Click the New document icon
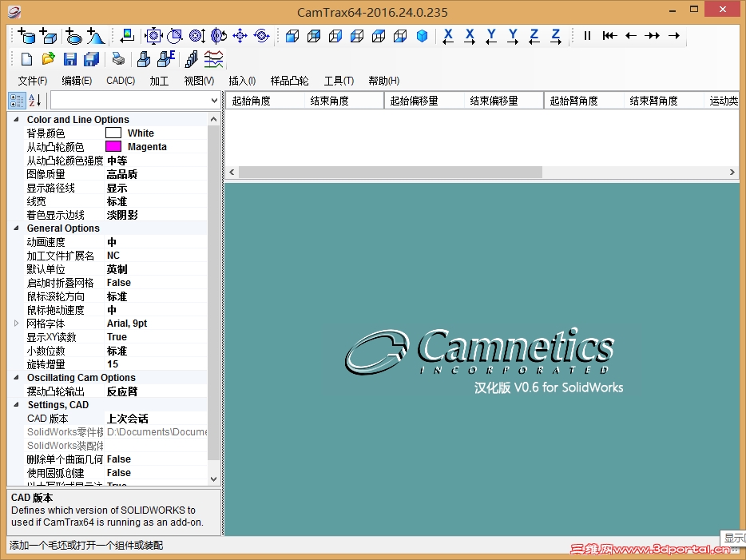This screenshot has width=746, height=560. [x=26, y=58]
